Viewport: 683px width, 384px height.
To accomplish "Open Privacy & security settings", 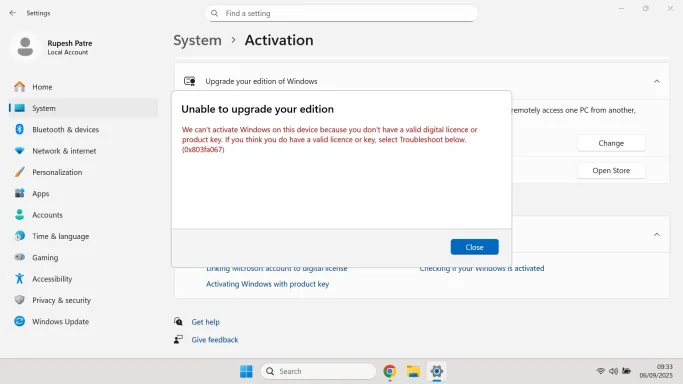I will pyautogui.click(x=83, y=300).
